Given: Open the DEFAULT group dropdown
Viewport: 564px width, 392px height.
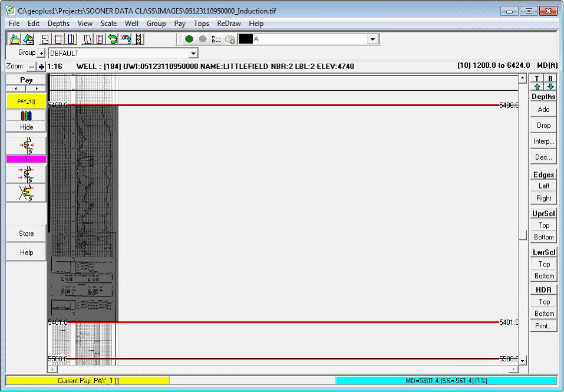Looking at the screenshot, I should pos(193,53).
